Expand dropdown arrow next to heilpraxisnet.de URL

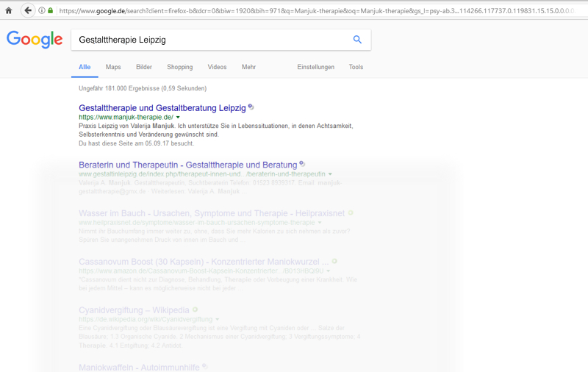[320, 222]
